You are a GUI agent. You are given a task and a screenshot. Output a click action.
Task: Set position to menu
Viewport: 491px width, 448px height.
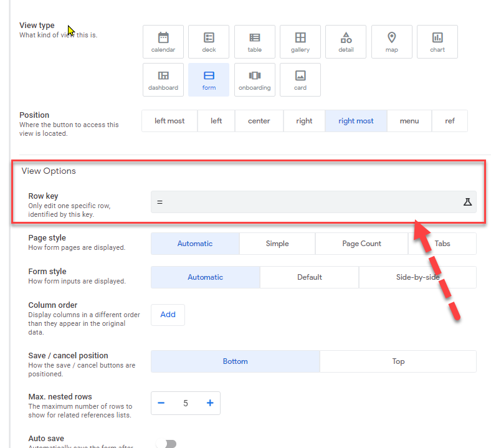(x=409, y=121)
